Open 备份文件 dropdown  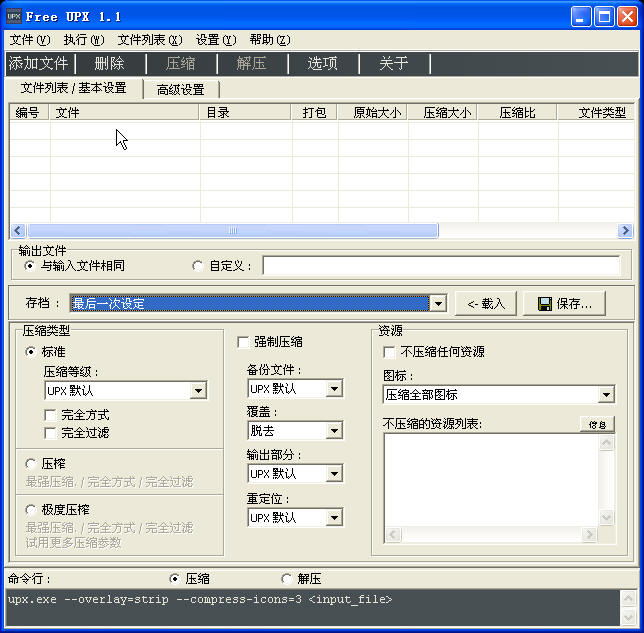pos(334,389)
